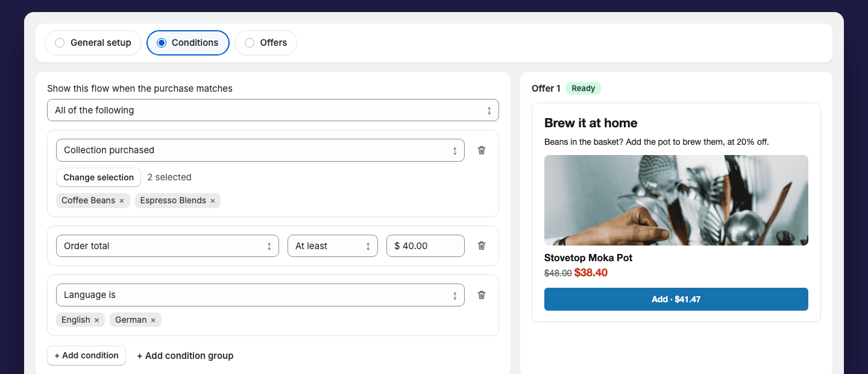Delete the Order total condition
The image size is (868, 374).
[482, 246]
